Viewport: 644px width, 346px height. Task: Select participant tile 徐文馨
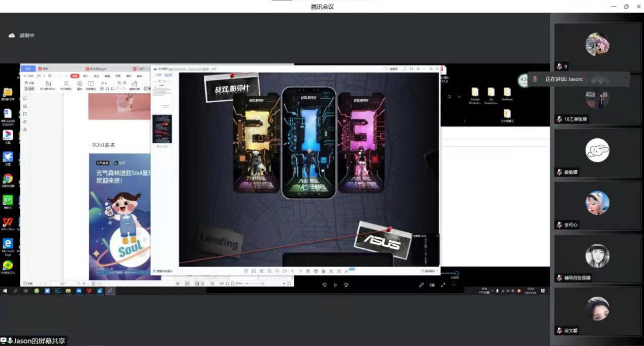[598, 310]
